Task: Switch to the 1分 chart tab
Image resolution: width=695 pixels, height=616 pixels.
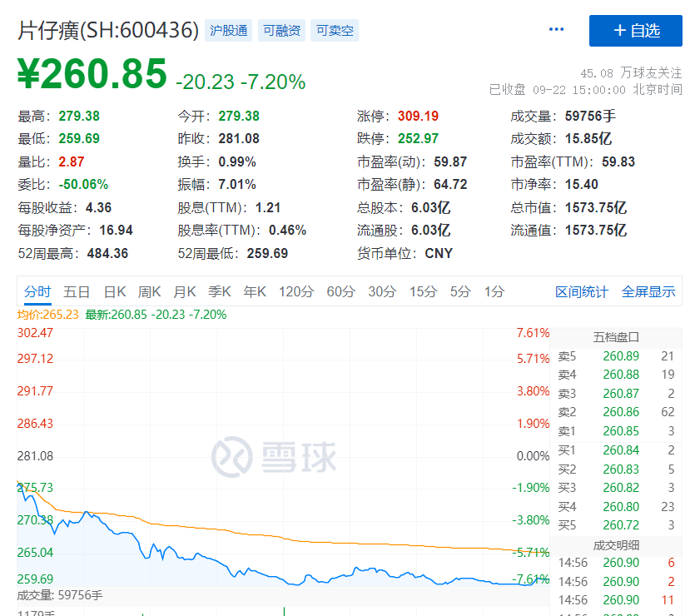Action: click(x=494, y=291)
